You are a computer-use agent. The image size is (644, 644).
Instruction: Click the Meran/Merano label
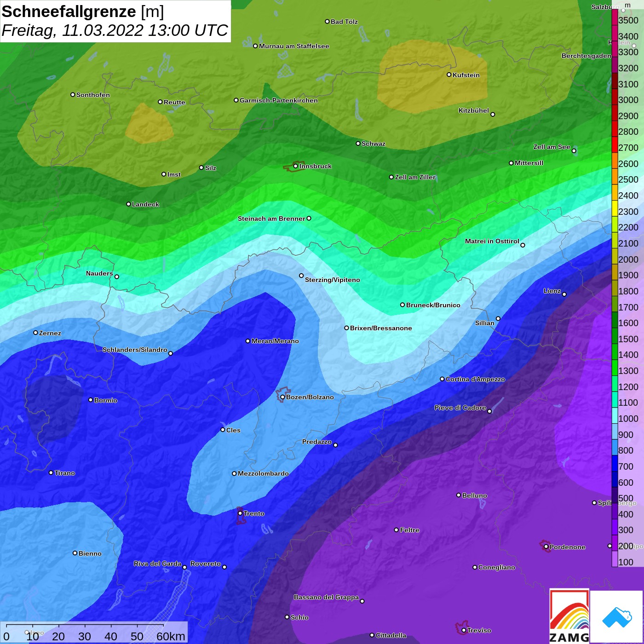click(x=275, y=341)
